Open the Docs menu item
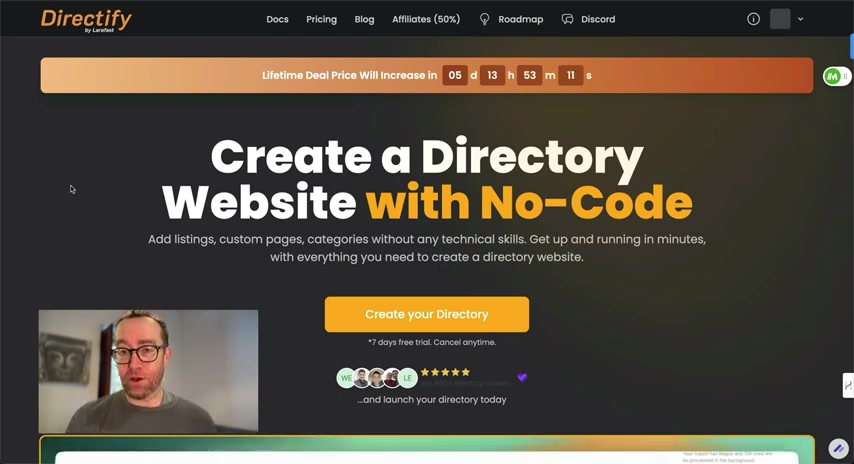This screenshot has height=464, width=854. click(277, 19)
